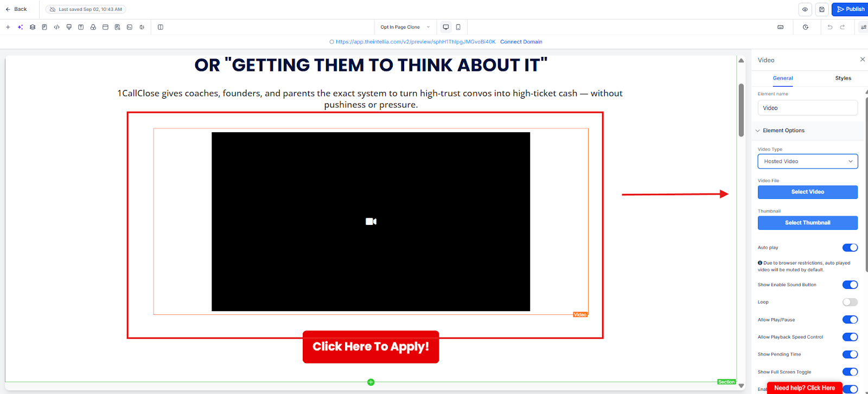The height and width of the screenshot is (394, 868).
Task: Click the video camera icon on the player
Action: [x=371, y=222]
